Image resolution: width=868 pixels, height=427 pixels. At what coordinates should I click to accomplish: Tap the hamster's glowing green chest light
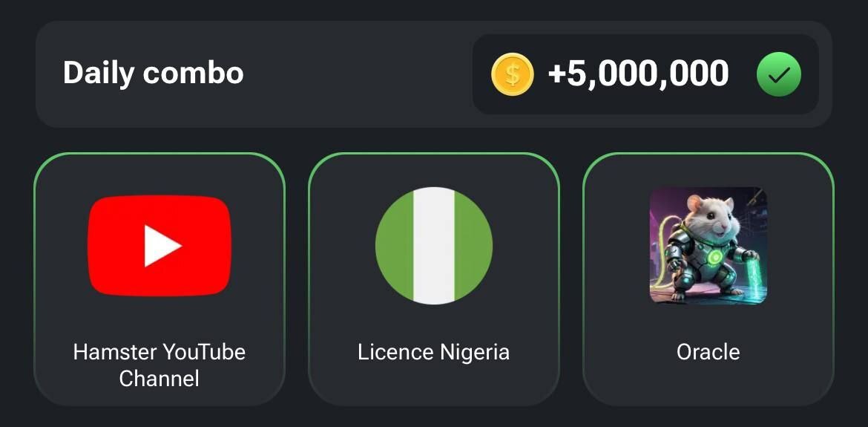tap(714, 256)
